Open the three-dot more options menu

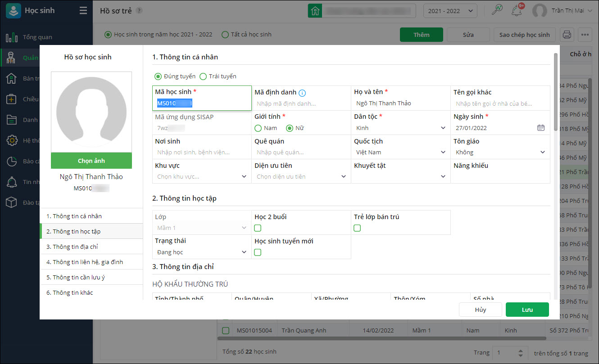pyautogui.click(x=585, y=35)
